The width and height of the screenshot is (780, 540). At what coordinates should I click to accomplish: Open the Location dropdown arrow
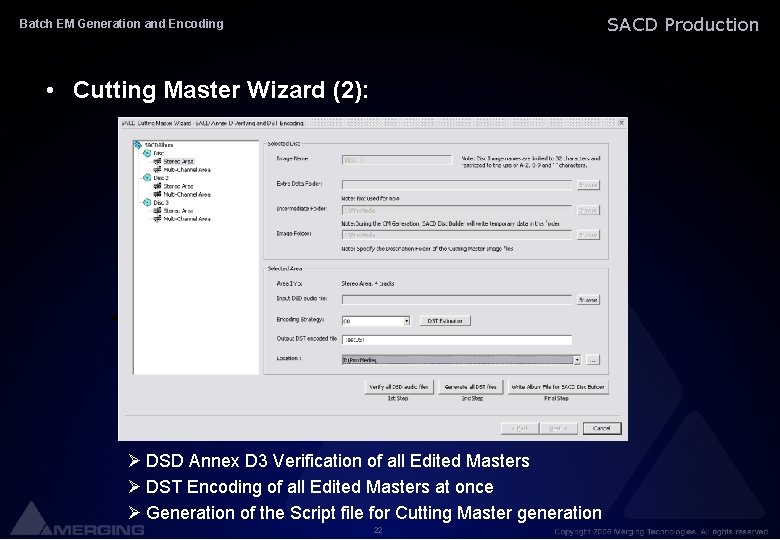coord(577,360)
